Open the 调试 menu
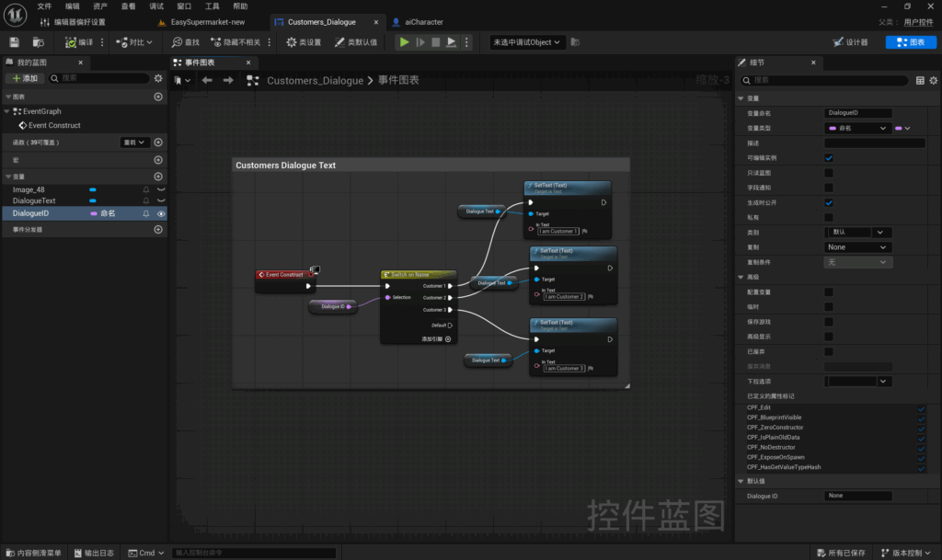942x560 pixels. (x=156, y=6)
